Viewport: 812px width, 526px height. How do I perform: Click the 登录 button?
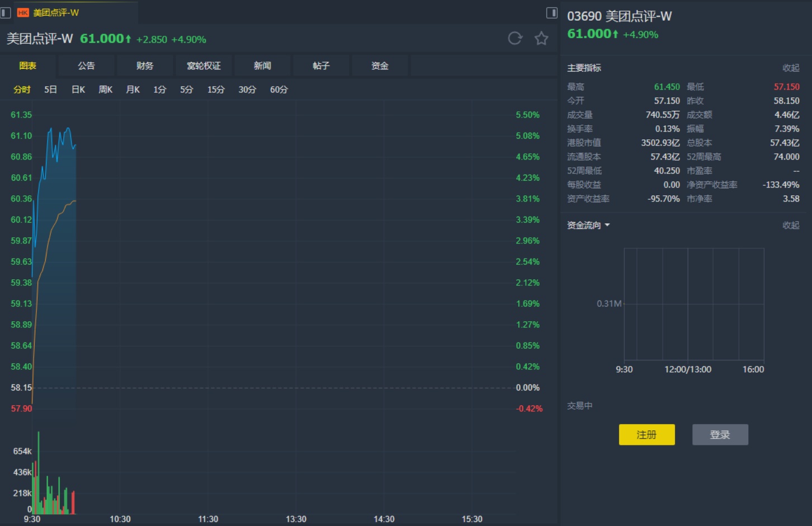point(720,435)
